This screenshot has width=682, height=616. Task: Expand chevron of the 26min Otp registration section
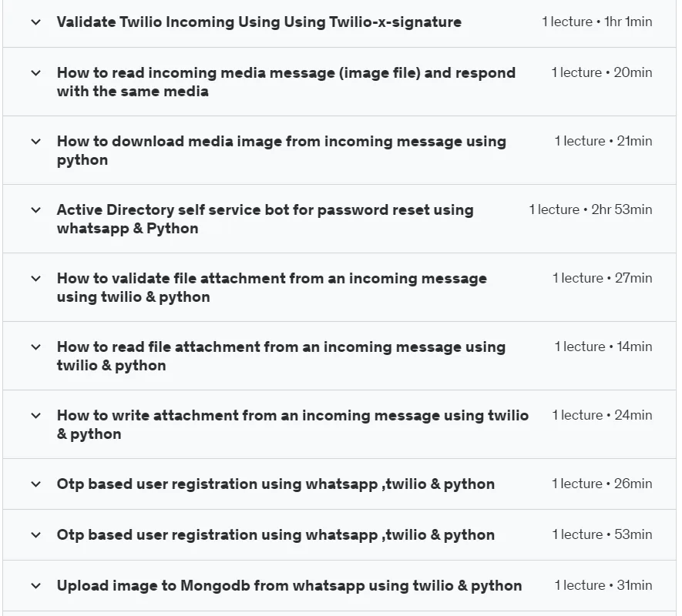pos(36,484)
